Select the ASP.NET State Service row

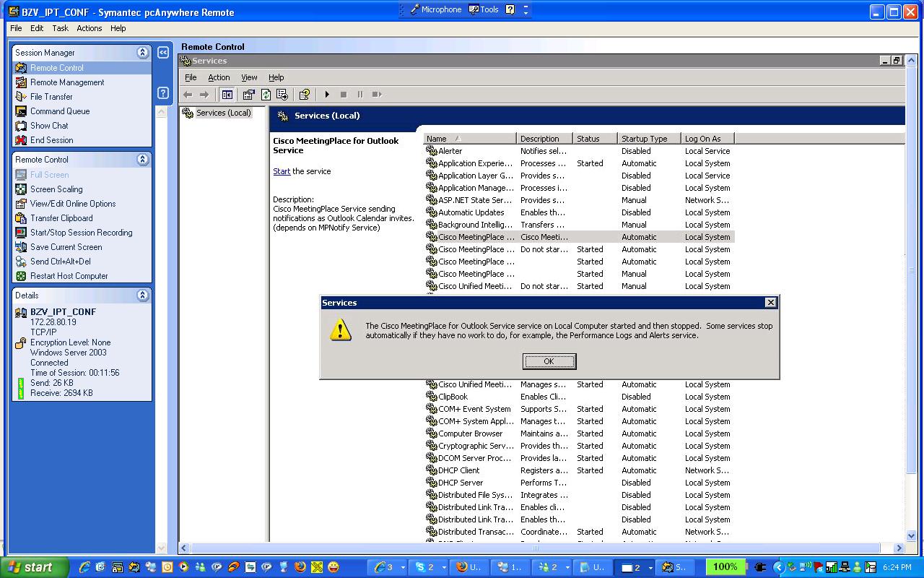pos(579,200)
